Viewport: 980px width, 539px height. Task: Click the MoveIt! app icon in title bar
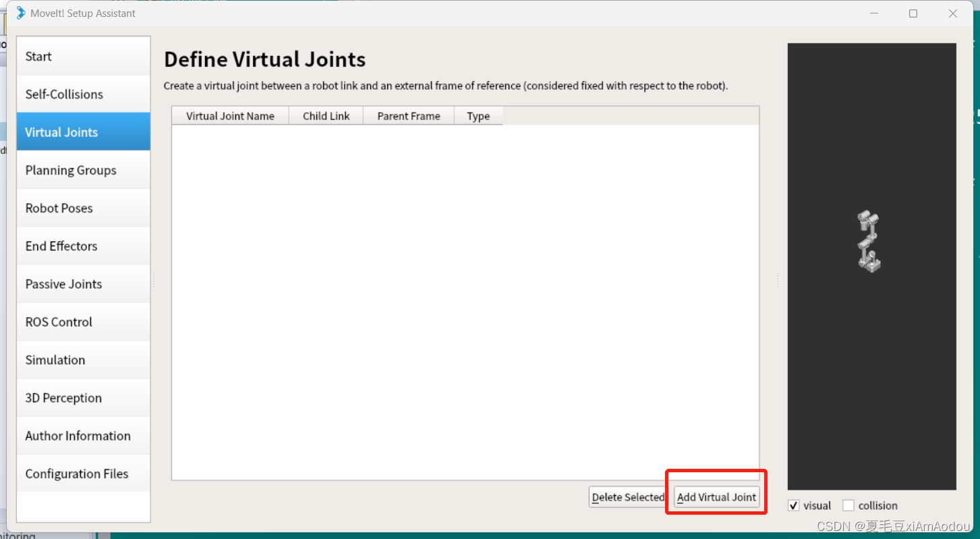20,13
